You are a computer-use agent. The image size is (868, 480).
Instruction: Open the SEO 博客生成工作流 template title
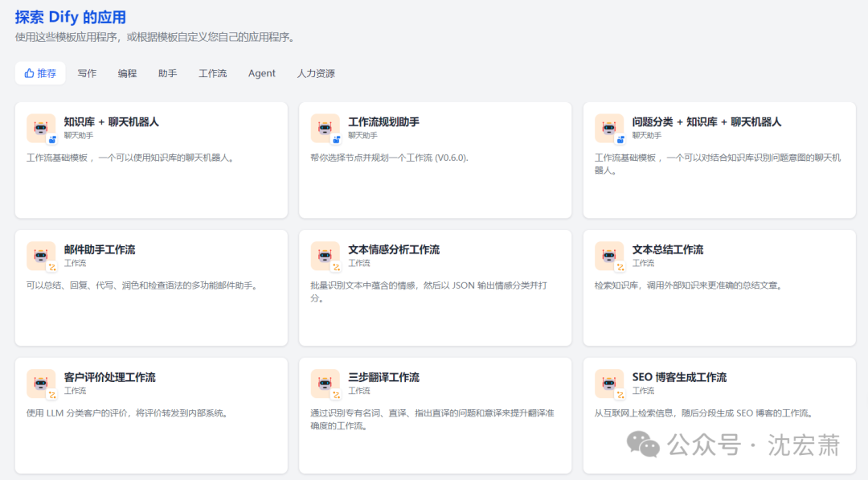(x=679, y=378)
